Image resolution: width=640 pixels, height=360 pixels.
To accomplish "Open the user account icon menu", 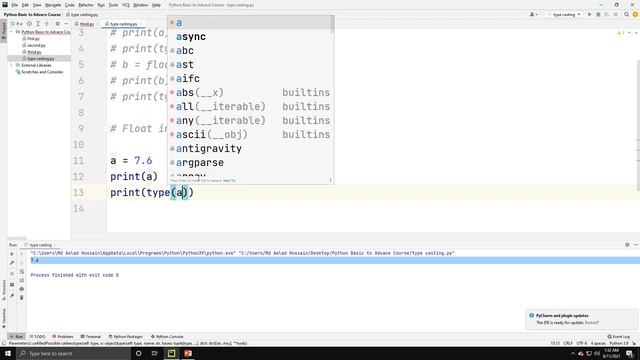I will (533, 14).
